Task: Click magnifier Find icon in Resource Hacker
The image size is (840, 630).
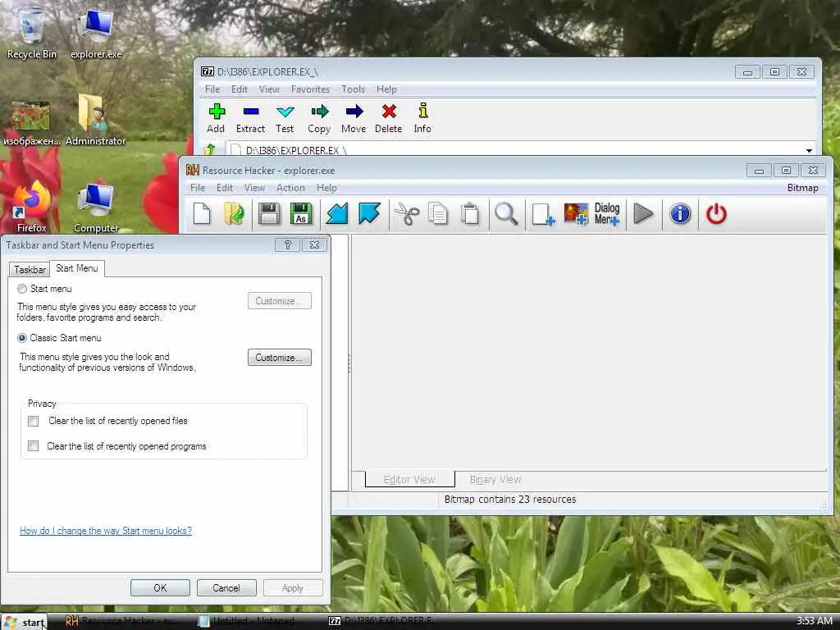Action: pos(506,214)
